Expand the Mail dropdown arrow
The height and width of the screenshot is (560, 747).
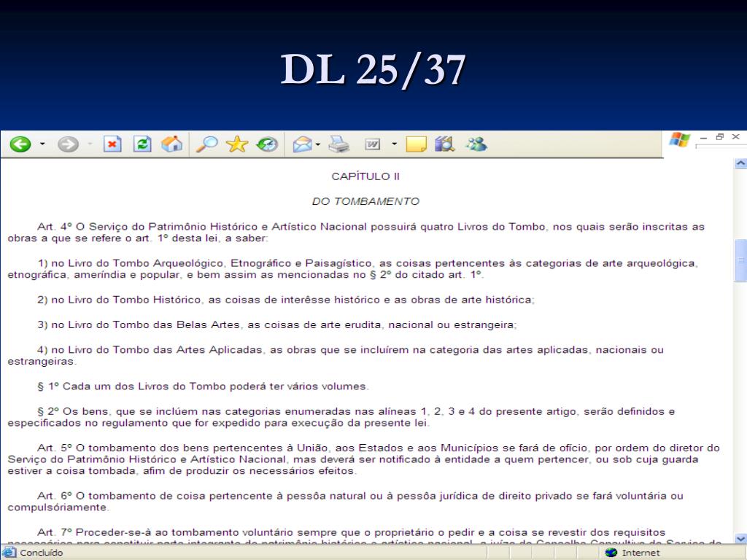[318, 144]
